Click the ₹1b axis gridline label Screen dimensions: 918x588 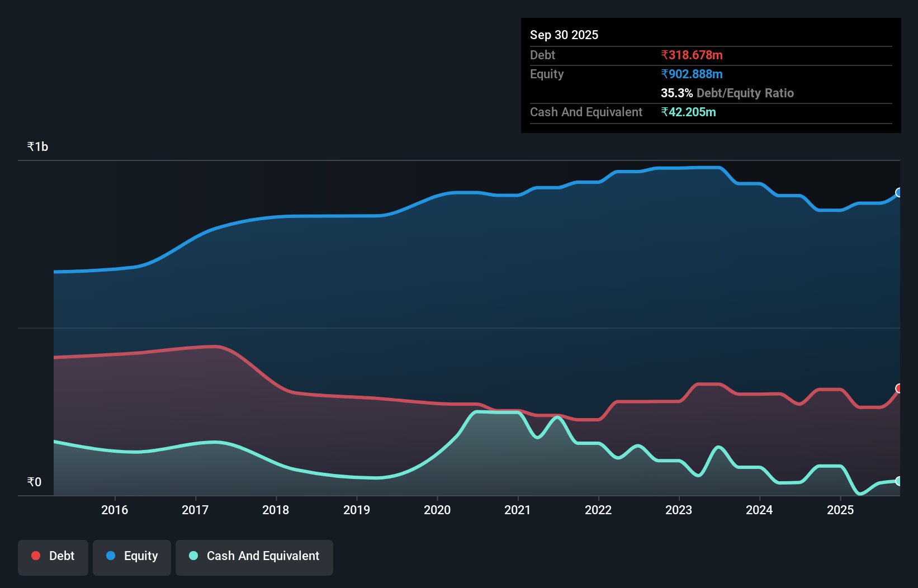tap(37, 146)
